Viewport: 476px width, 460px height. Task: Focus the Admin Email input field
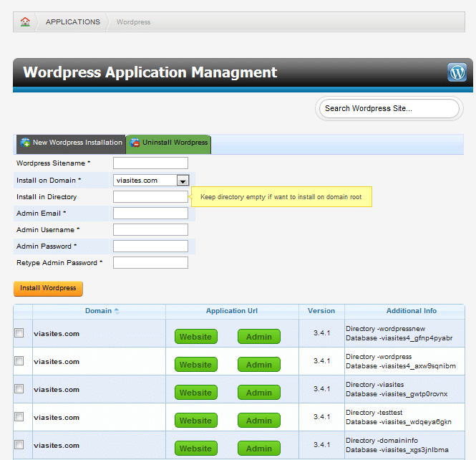150,213
